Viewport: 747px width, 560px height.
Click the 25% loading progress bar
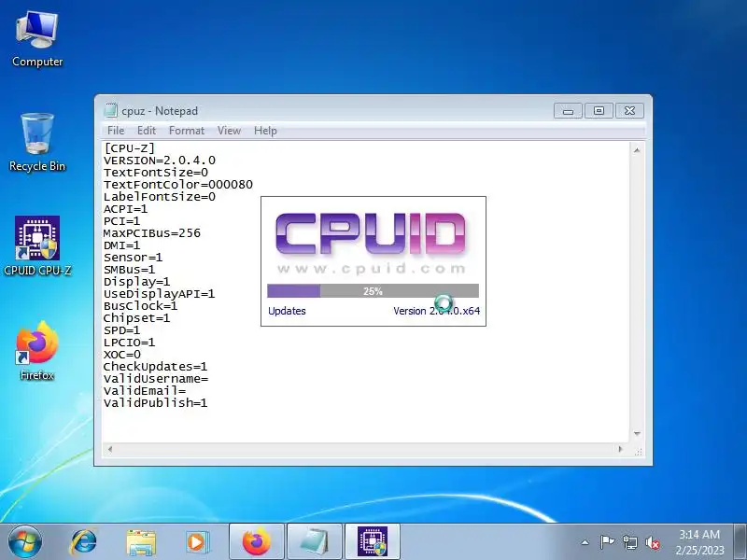373,291
